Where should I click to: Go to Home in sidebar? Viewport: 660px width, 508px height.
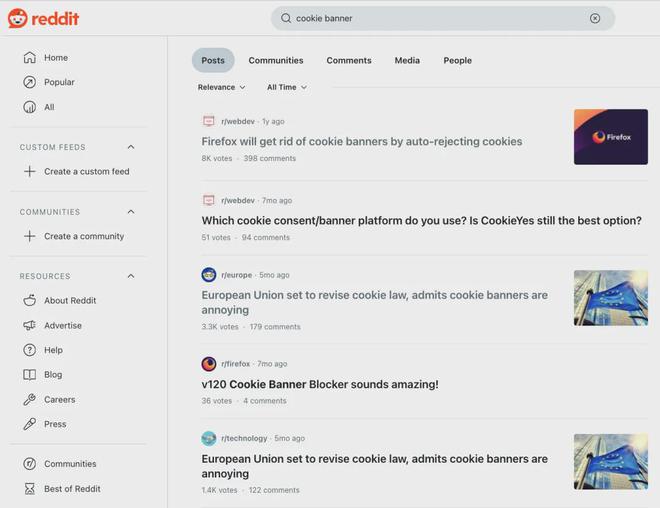(56, 57)
